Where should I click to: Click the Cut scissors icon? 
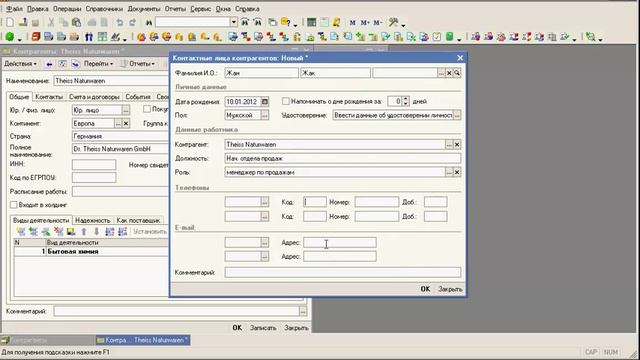click(51, 22)
